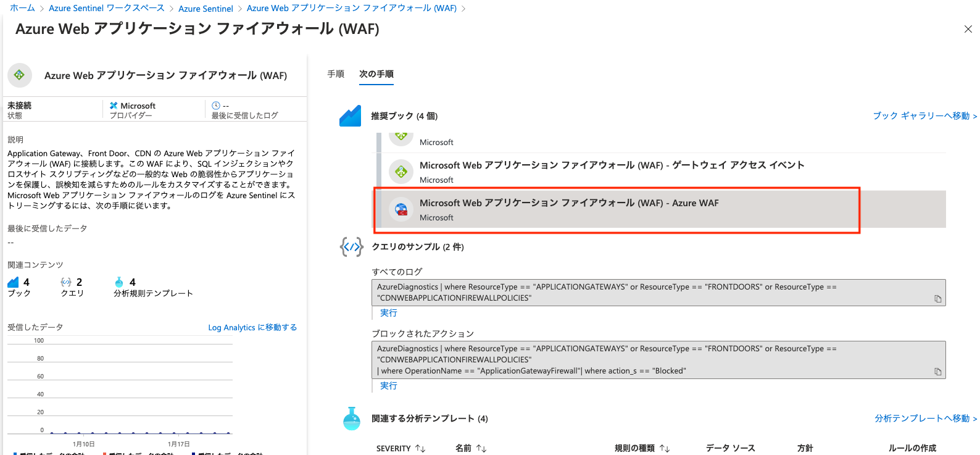The height and width of the screenshot is (455, 980).
Task: Click the 関連コンテンツ label
Action: [35, 265]
